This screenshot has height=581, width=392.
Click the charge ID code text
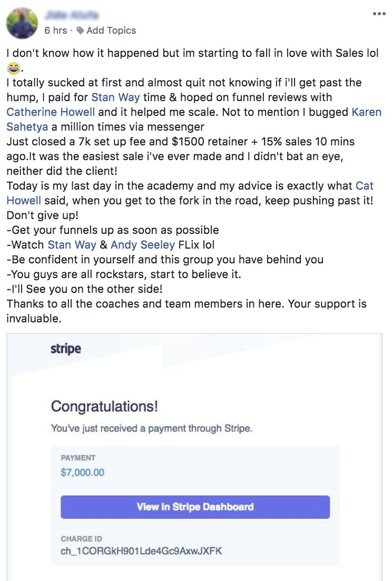click(x=142, y=551)
